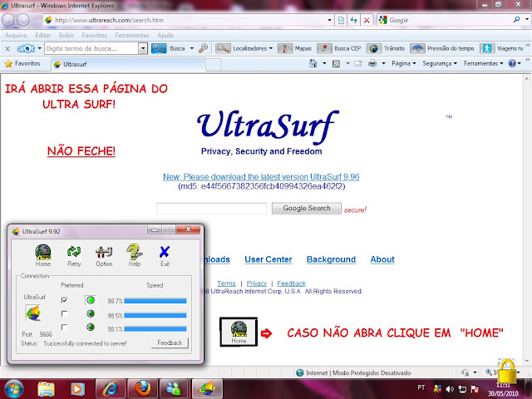Switch to the Ultrasurf browser tab
This screenshot has width=532, height=399.
[x=128, y=64]
